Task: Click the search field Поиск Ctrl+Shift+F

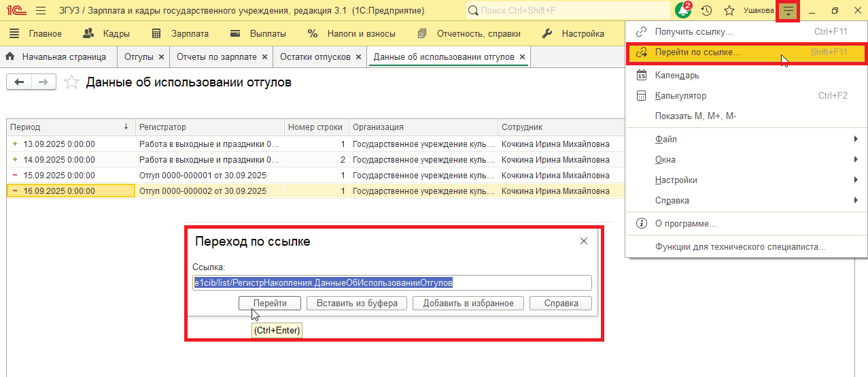Action: tap(568, 11)
